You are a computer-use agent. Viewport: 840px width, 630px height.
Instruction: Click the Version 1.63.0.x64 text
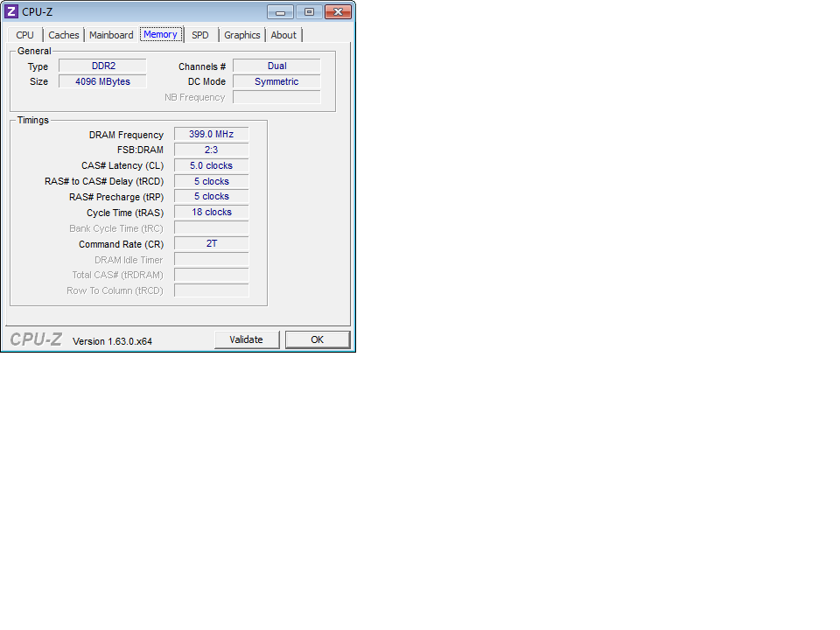click(x=113, y=341)
